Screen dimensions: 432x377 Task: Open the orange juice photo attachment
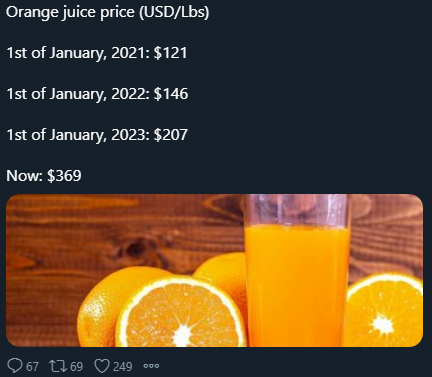click(215, 270)
